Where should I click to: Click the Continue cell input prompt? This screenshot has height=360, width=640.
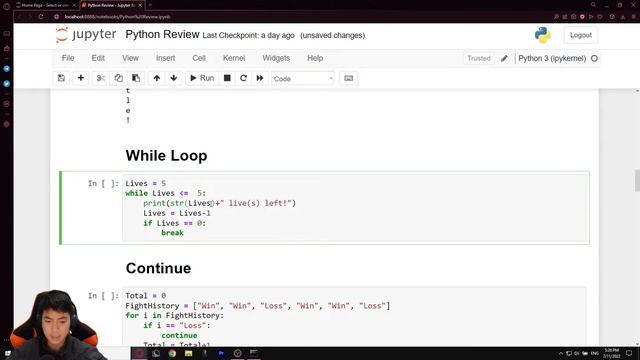pyautogui.click(x=103, y=296)
